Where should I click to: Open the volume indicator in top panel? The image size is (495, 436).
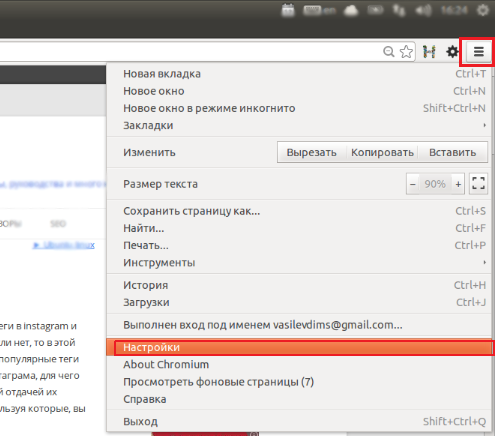click(423, 11)
